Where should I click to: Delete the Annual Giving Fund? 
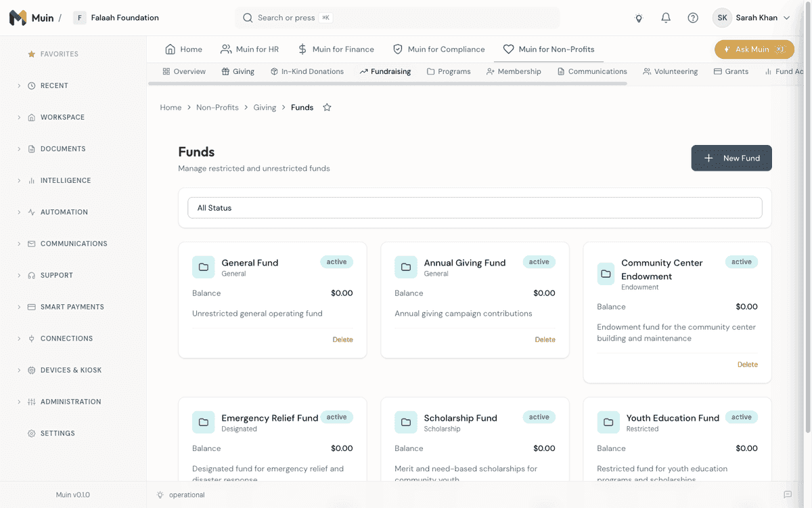(545, 340)
